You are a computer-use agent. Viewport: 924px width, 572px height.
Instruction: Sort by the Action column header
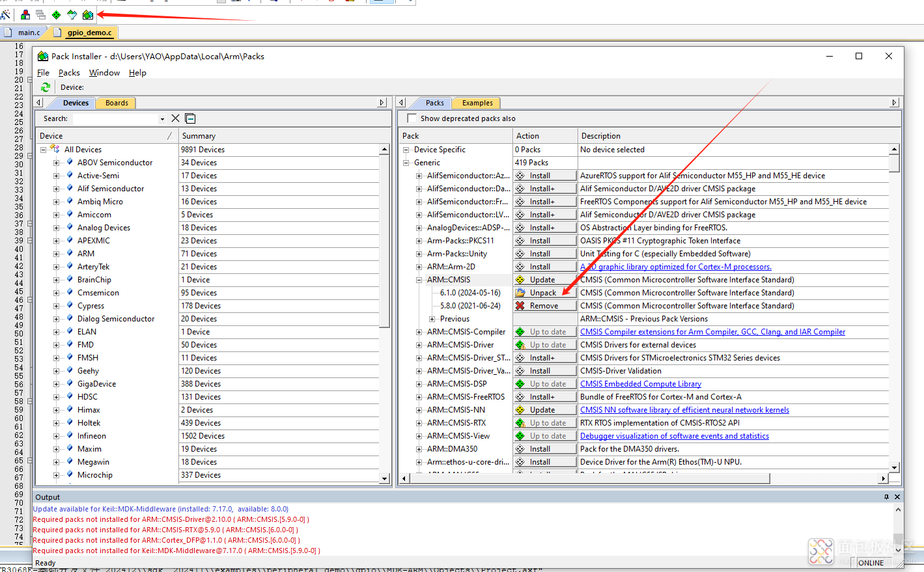545,136
